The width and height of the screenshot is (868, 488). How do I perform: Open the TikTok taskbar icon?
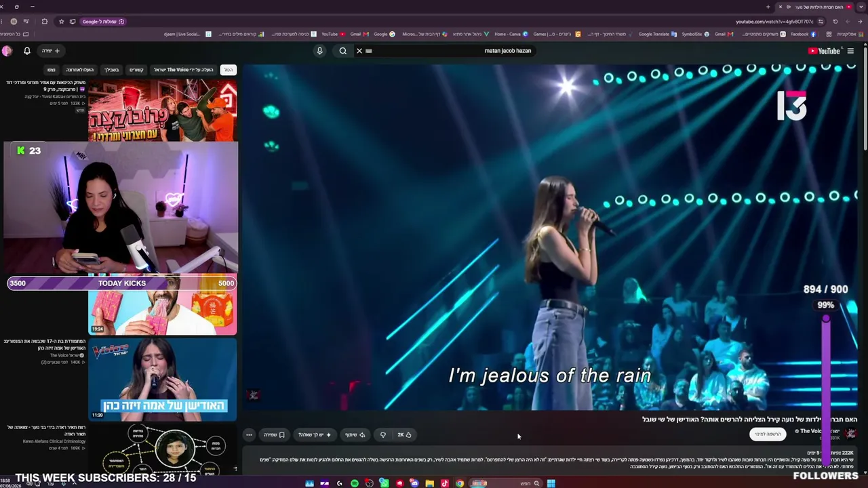(445, 483)
